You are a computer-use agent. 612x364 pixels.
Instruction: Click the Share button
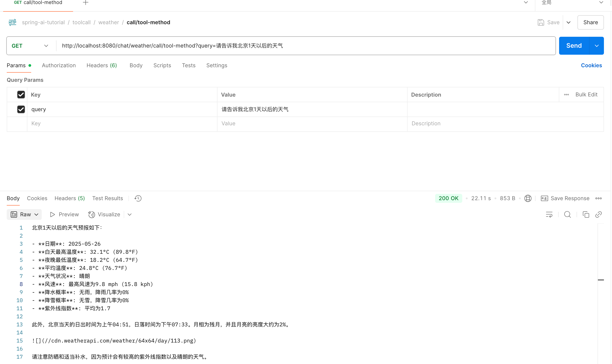tap(590, 22)
